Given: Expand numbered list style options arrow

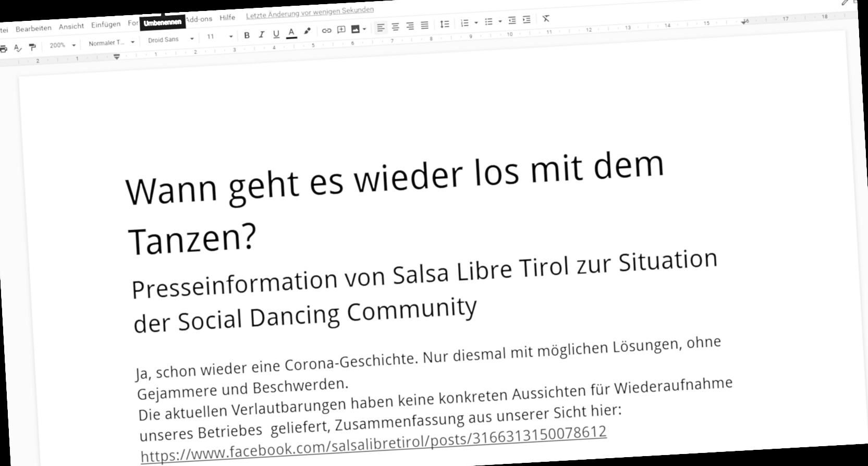Looking at the screenshot, I should [x=476, y=23].
